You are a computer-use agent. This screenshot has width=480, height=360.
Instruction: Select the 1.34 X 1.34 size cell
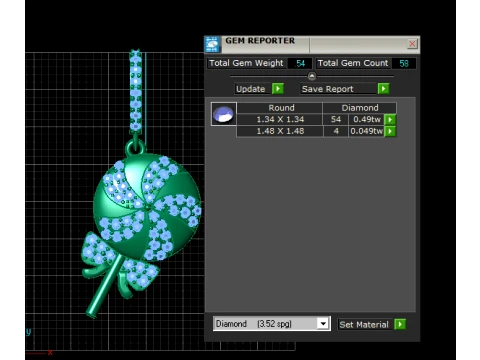click(280, 119)
